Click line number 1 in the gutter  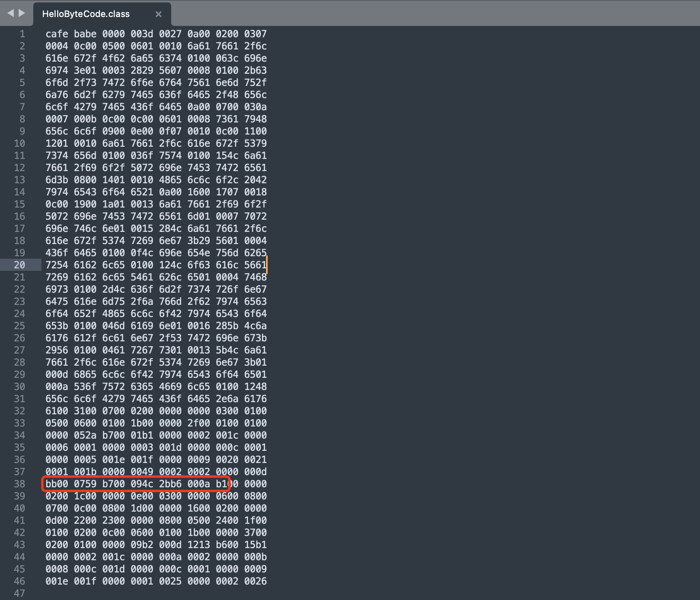pyautogui.click(x=22, y=34)
